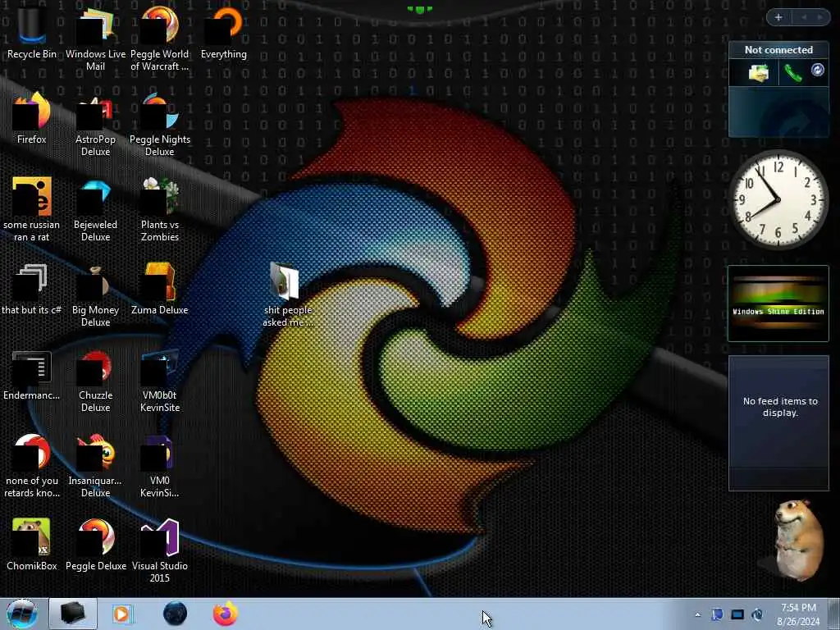Open the taskbar clock showing 7:54 PM
This screenshot has width=840, height=630.
798,614
